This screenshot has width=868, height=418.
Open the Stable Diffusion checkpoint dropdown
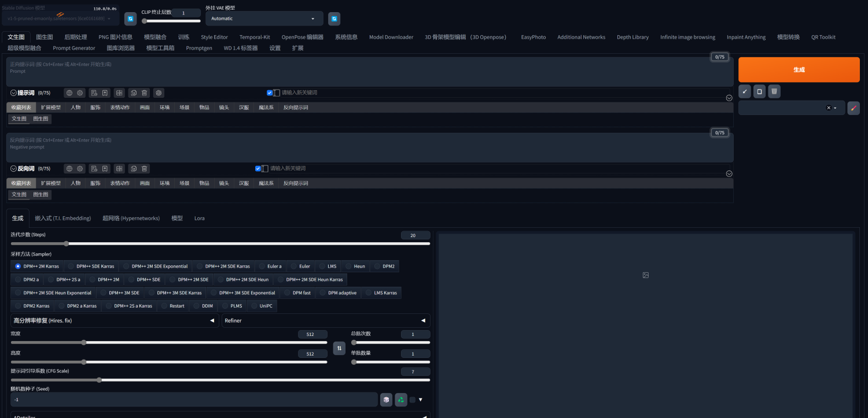pos(61,19)
